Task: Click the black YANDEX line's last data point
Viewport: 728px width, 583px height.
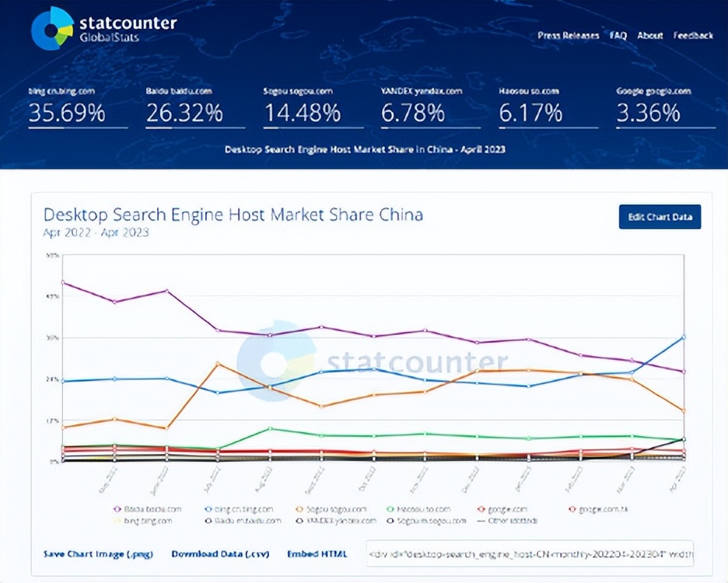Action: point(684,439)
